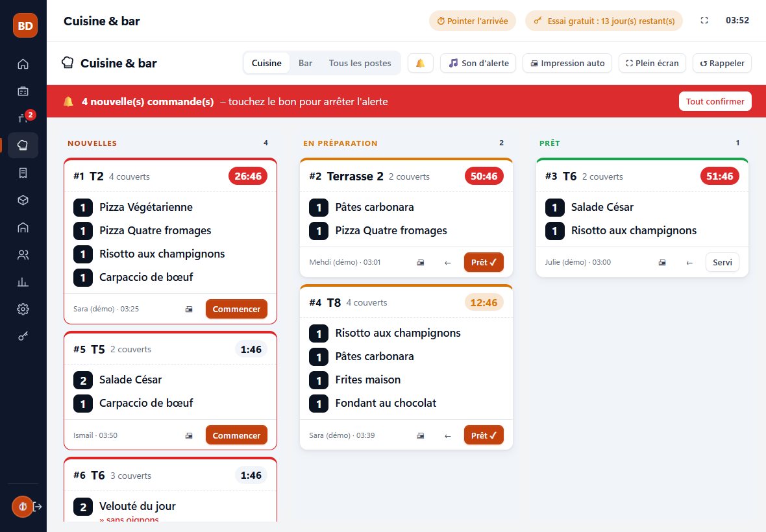The width and height of the screenshot is (766, 532).
Task: Move order #3 back with arrow
Action: [689, 263]
